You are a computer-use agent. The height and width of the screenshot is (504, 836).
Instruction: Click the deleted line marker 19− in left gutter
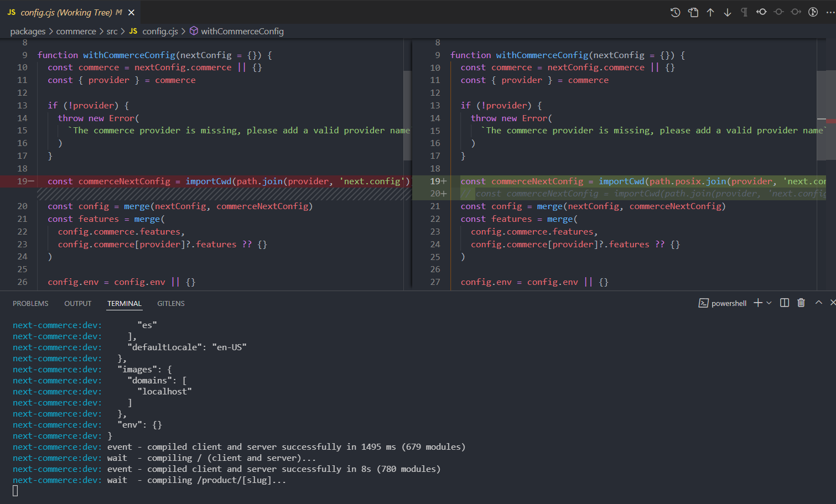25,181
